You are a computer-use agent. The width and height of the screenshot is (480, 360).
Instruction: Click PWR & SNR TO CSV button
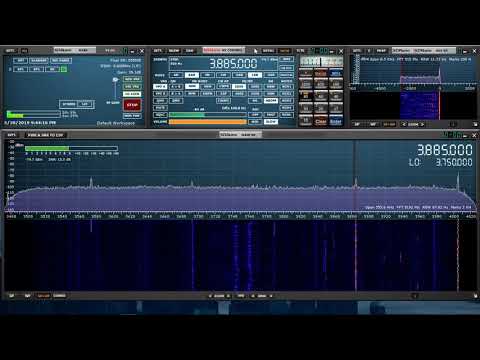(45, 135)
